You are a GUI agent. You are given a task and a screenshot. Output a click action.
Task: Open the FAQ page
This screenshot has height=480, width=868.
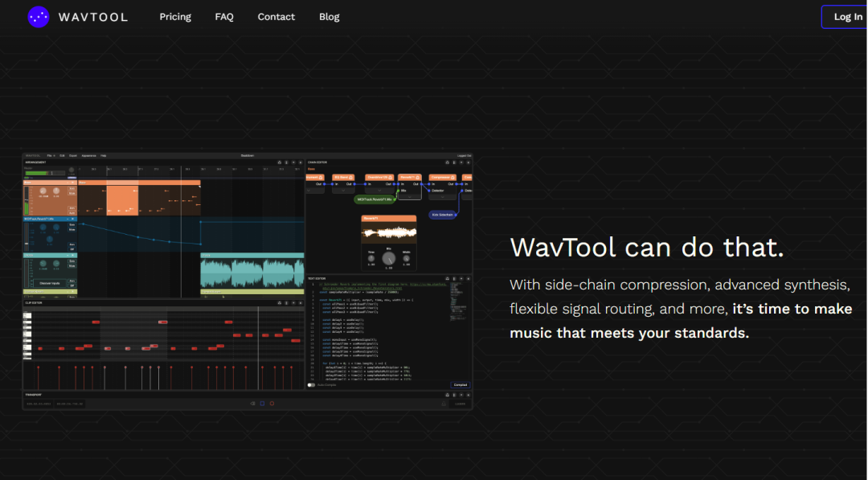click(x=224, y=17)
